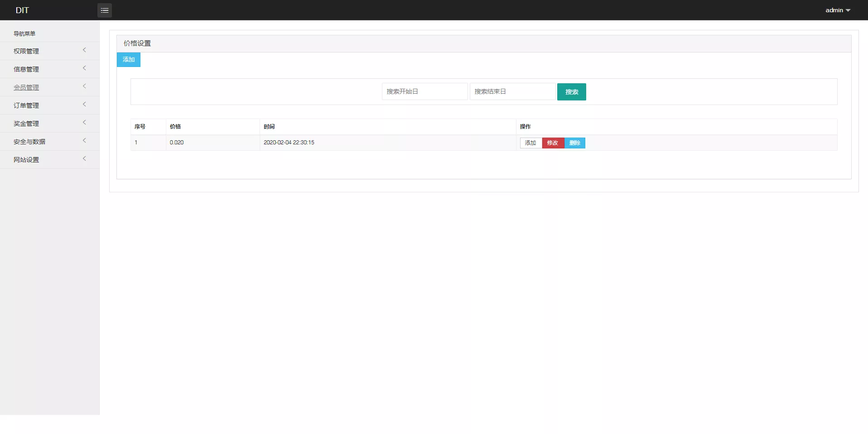Image resolution: width=868 pixels, height=434 pixels.
Task: Expand the 信息管理 menu section
Action: tap(49, 69)
